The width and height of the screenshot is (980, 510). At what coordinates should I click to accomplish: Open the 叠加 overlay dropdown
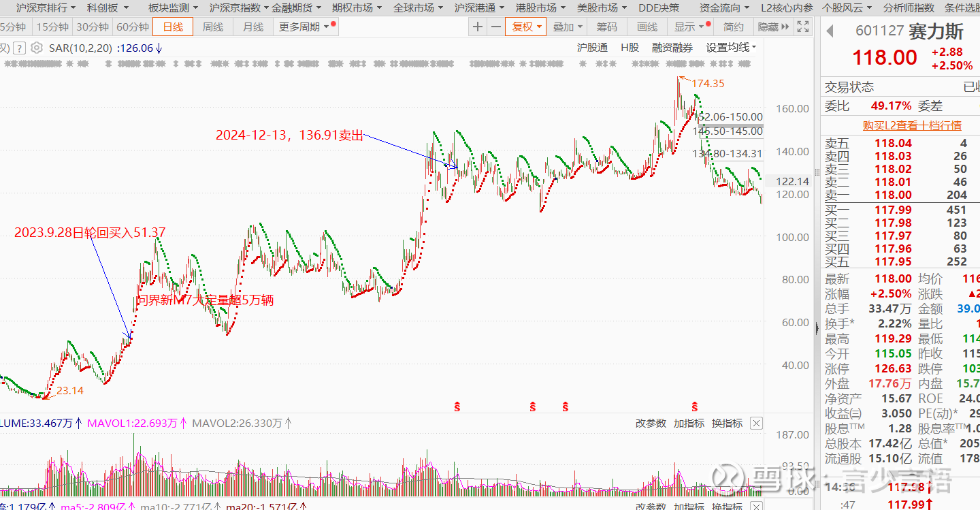(x=568, y=27)
